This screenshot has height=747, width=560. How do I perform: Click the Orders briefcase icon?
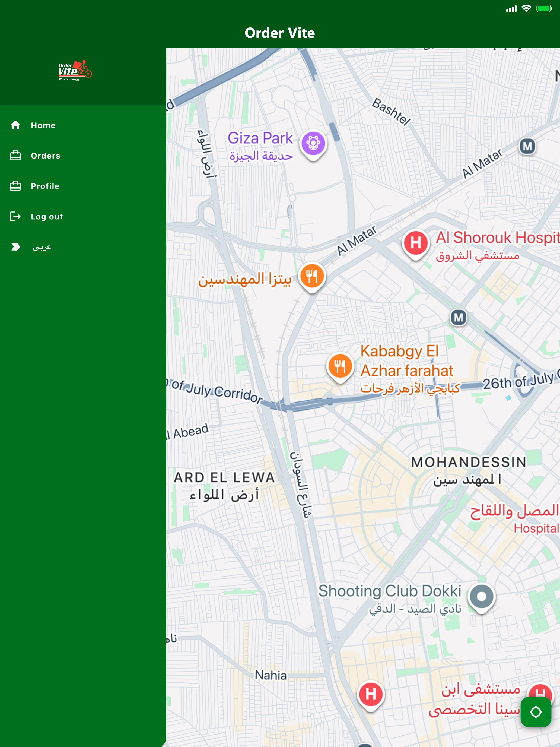[15, 156]
